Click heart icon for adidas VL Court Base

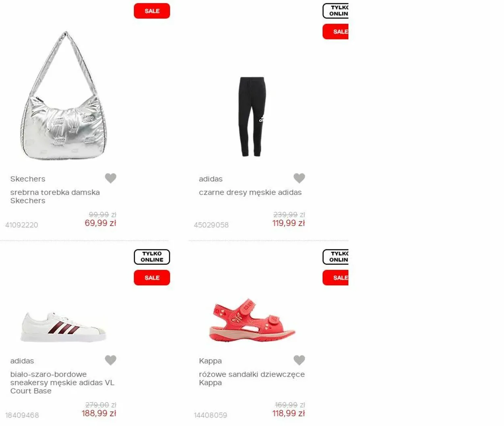(x=110, y=360)
